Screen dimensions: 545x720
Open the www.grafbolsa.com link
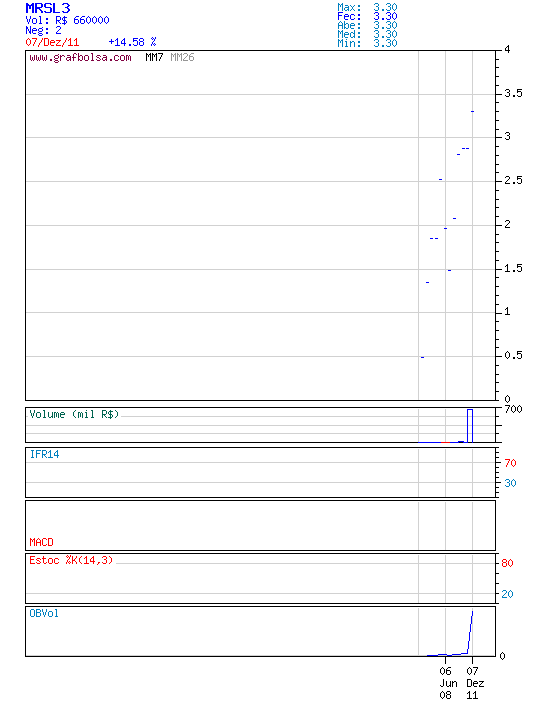tap(80, 57)
